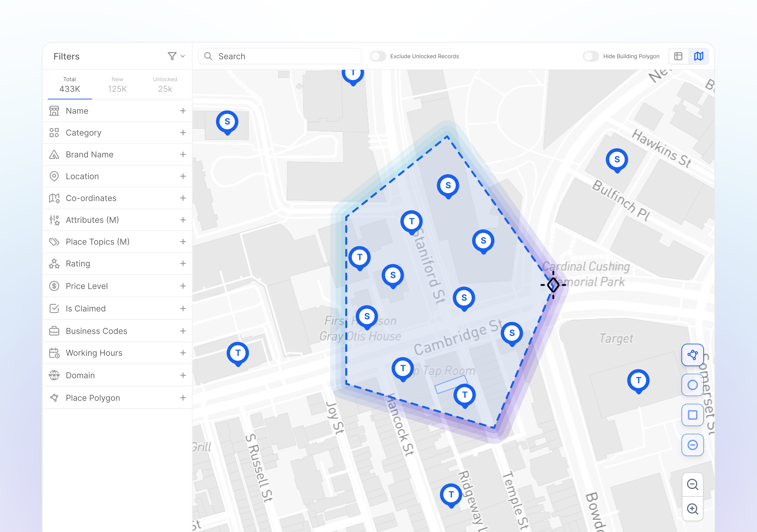Select the square drawing tool
757x532 pixels.
(692, 415)
